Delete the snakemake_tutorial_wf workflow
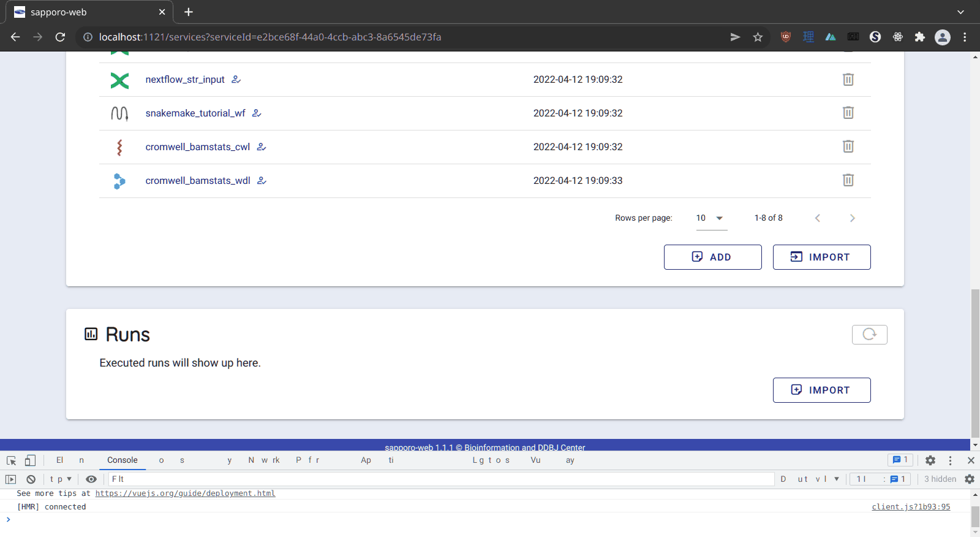Image resolution: width=980 pixels, height=537 pixels. coord(848,113)
